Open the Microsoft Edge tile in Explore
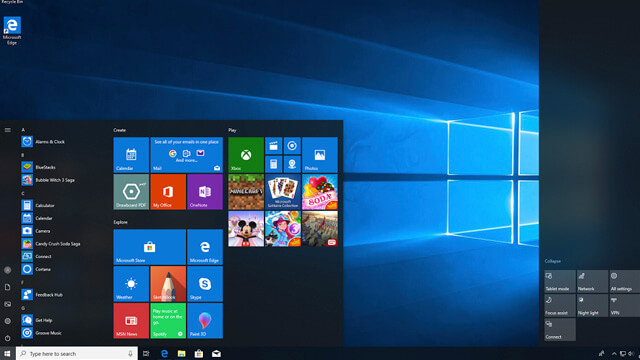 click(205, 247)
